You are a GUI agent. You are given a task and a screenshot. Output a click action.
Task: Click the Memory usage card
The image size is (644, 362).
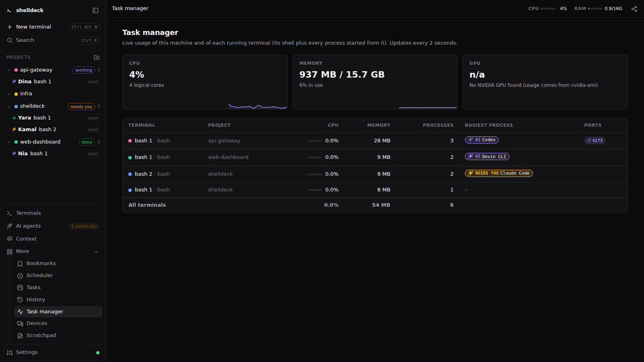375,82
